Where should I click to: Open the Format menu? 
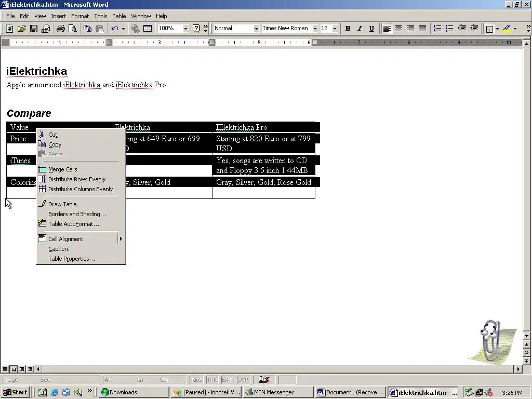(x=80, y=16)
